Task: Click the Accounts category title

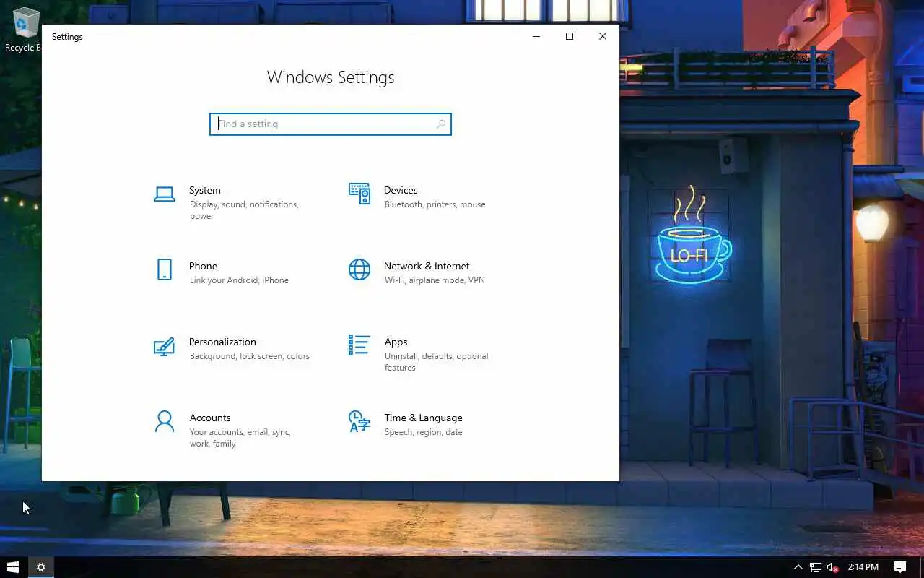Action: tap(210, 418)
